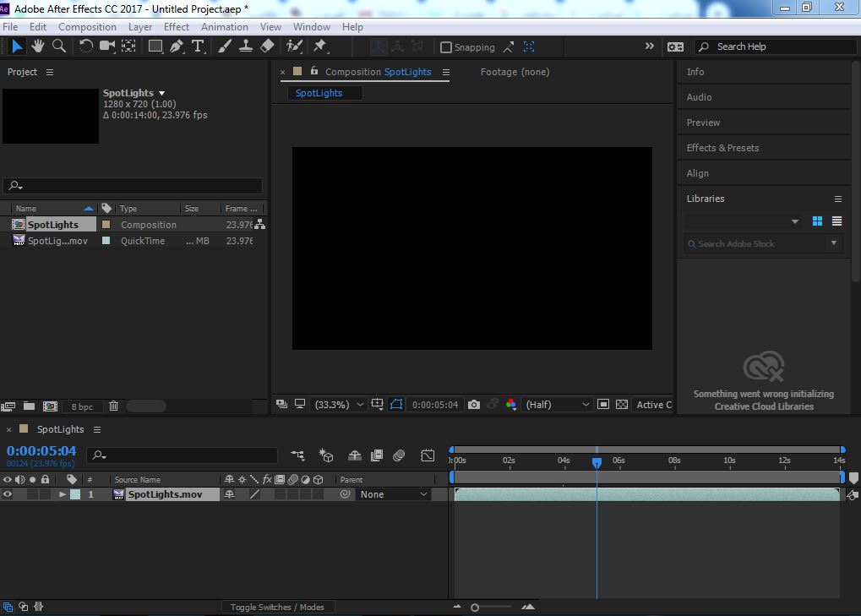861x616 pixels.
Task: Select the Puppet Pin tool
Action: coord(320,46)
